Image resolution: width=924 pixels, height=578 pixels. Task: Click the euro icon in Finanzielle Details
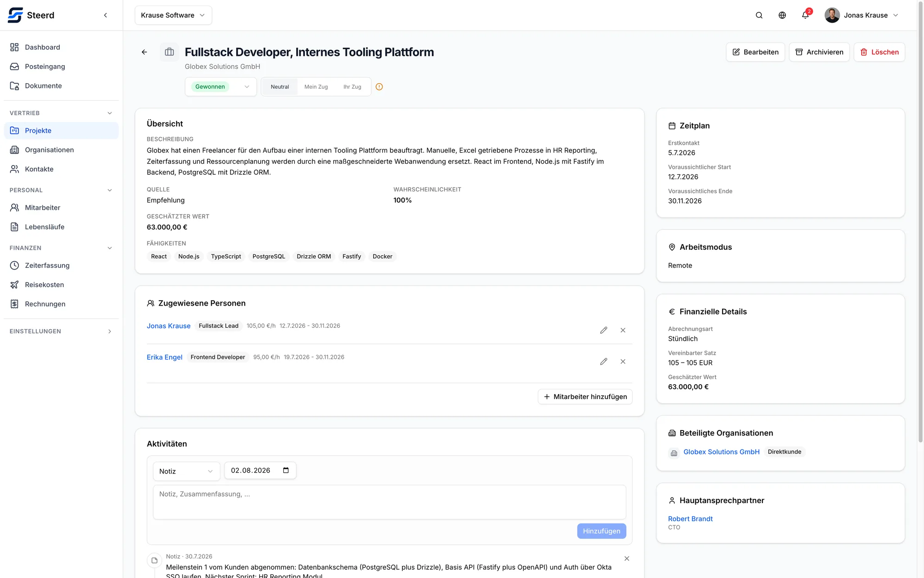point(672,312)
